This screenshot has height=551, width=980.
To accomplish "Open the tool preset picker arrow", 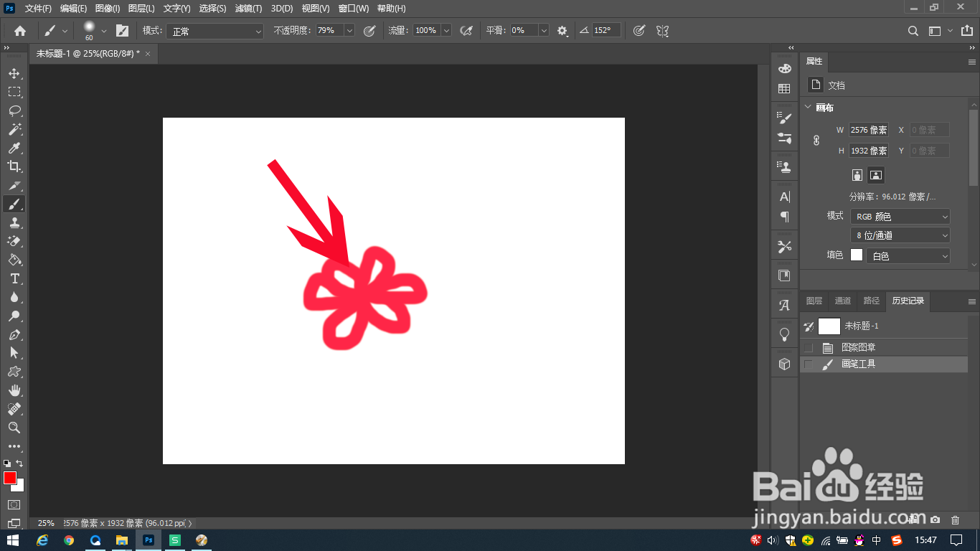I will click(x=65, y=31).
